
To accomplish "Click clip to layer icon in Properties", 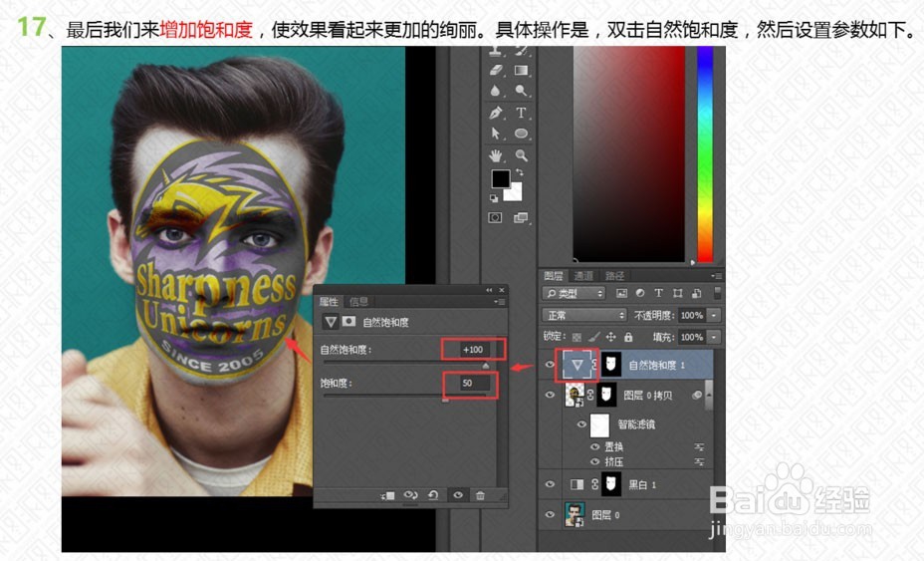I will pos(387,495).
